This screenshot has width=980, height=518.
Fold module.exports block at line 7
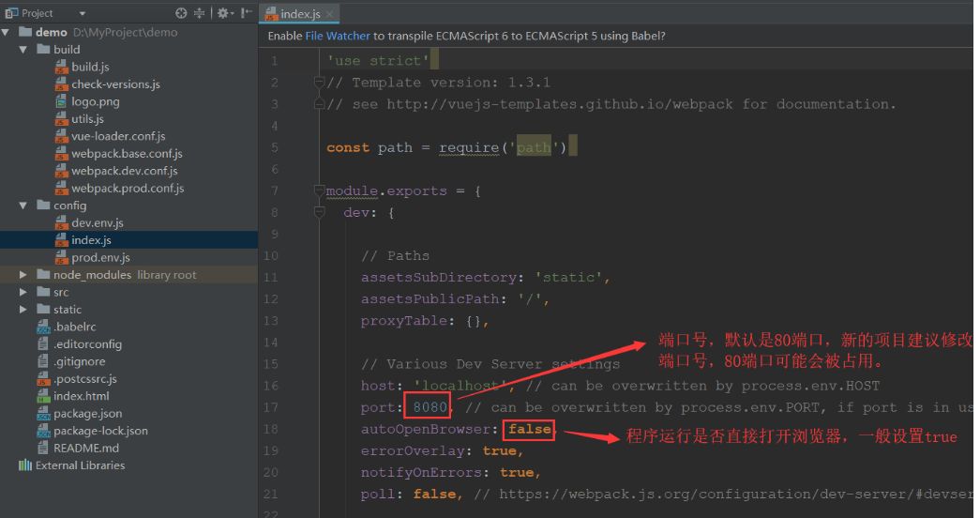pyautogui.click(x=319, y=190)
